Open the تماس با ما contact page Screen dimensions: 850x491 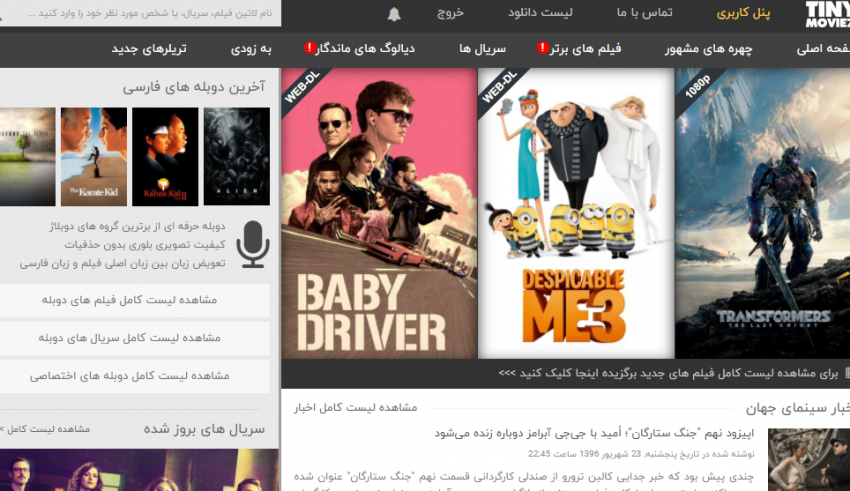(645, 12)
